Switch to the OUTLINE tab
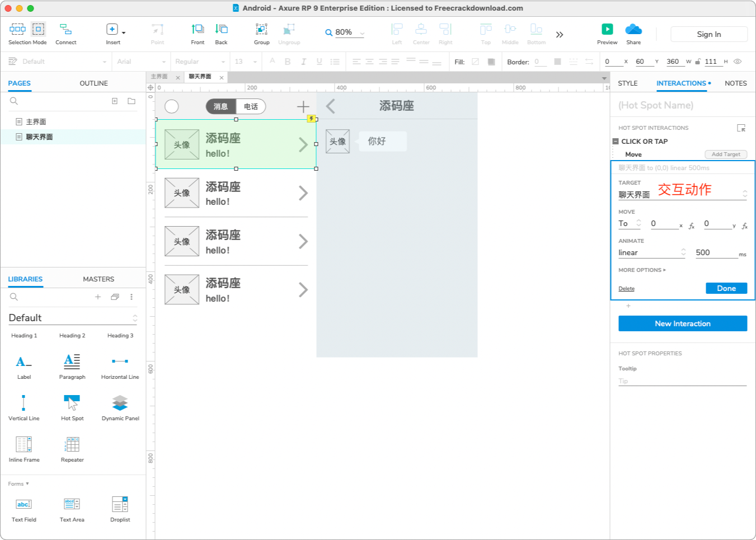The height and width of the screenshot is (540, 756). [x=93, y=83]
